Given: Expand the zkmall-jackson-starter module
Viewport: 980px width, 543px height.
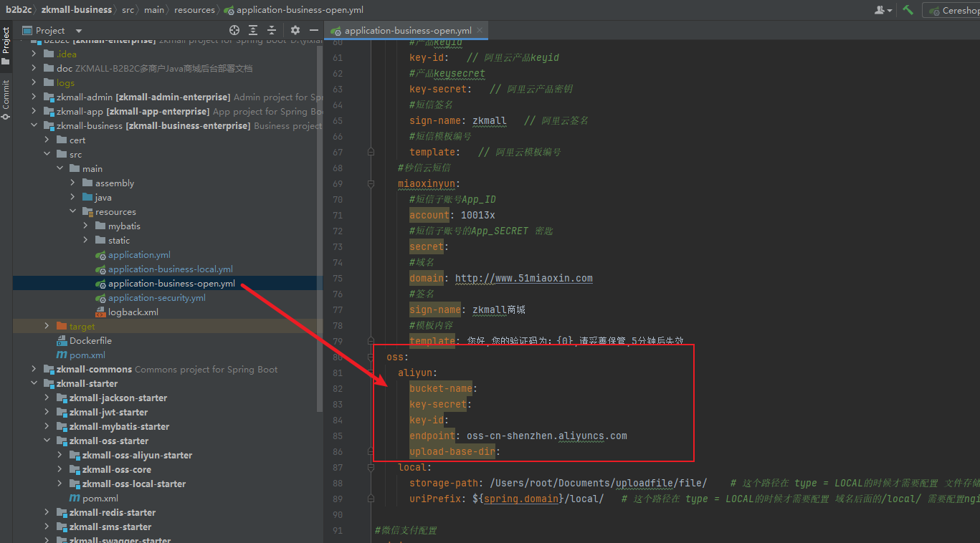Looking at the screenshot, I should (47, 398).
